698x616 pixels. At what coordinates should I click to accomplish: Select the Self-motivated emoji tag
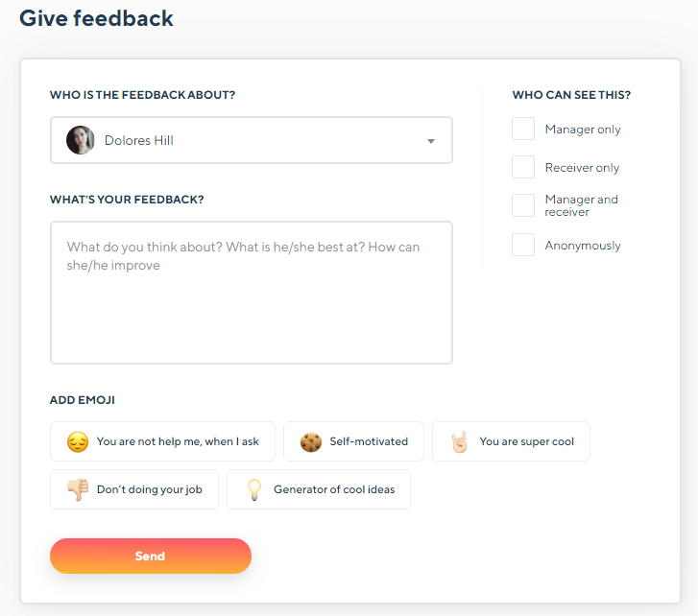click(x=353, y=441)
